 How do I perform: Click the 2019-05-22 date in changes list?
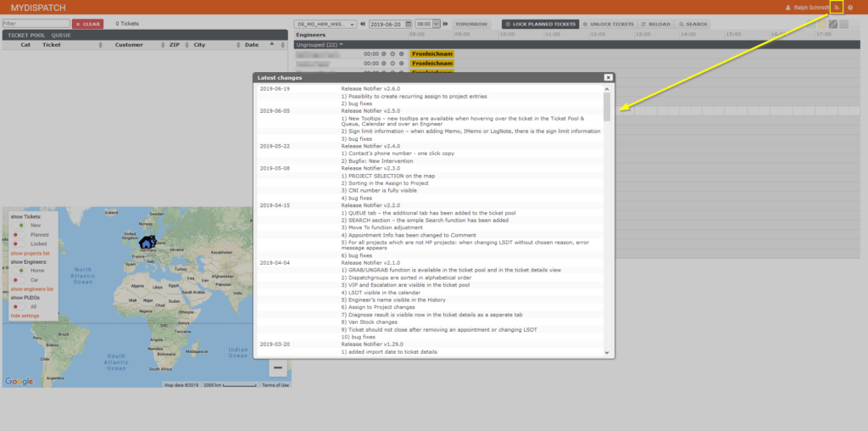tap(275, 146)
